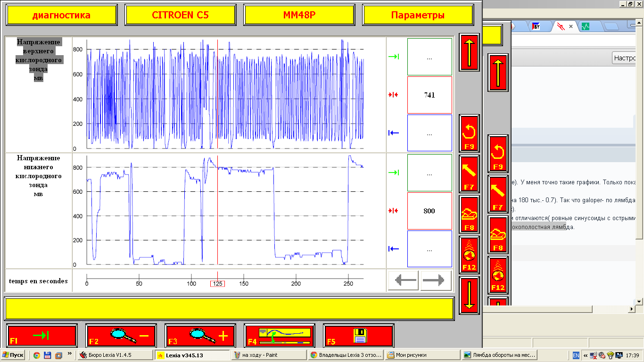Click the gray left arrow by the timeline

(404, 280)
